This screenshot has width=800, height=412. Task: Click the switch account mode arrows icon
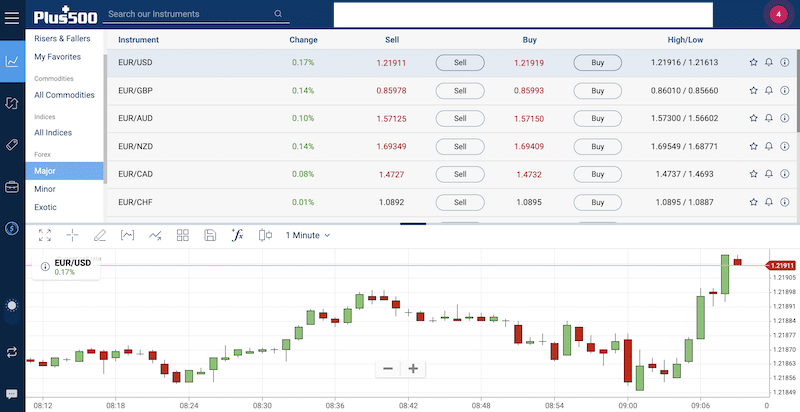tap(12, 352)
